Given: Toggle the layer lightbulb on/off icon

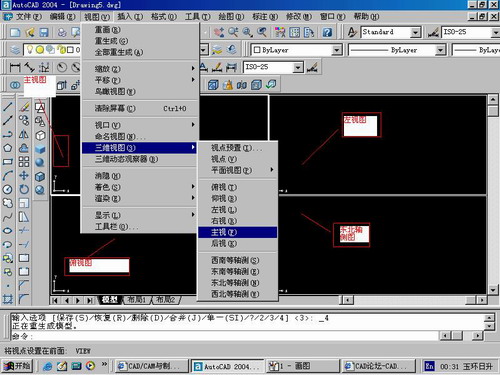Looking at the screenshot, I should [x=30, y=50].
